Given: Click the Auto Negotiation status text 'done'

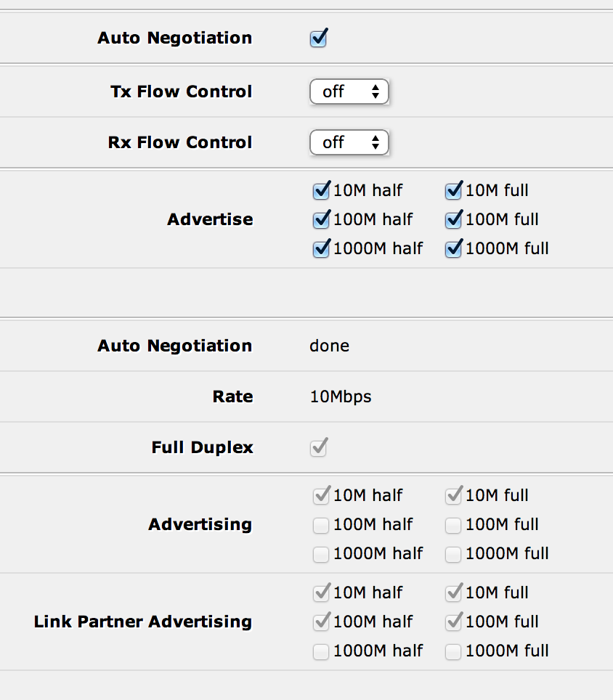Looking at the screenshot, I should click(x=330, y=346).
